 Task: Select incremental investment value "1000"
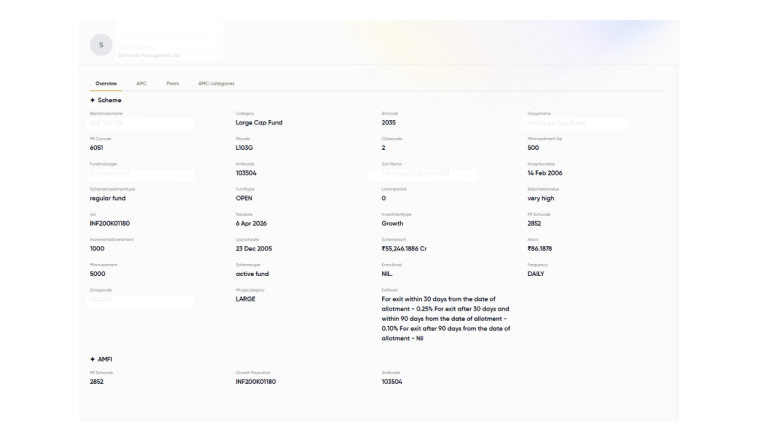[97, 249]
